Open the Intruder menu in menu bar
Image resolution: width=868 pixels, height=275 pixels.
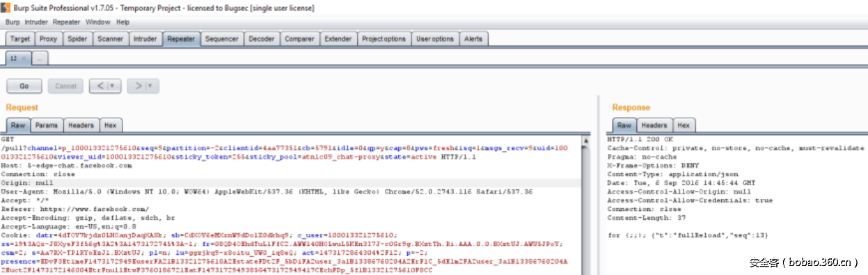[36, 22]
